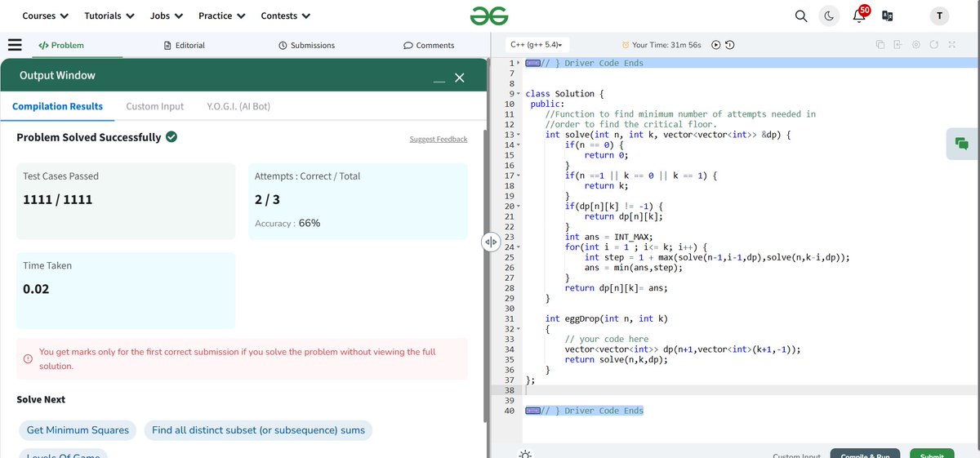Collapse code fold arrow at line 32

coord(519,329)
